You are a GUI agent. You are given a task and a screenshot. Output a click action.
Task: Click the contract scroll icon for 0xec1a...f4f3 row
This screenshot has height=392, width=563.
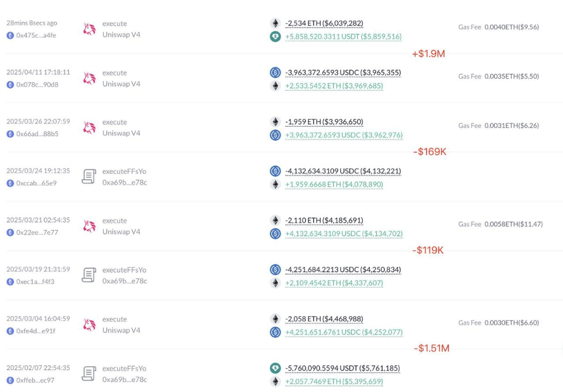[89, 275]
